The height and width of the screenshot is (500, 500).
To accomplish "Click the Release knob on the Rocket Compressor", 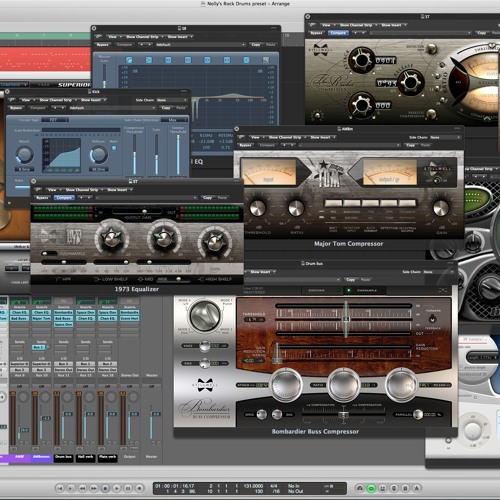I will click(x=410, y=82).
